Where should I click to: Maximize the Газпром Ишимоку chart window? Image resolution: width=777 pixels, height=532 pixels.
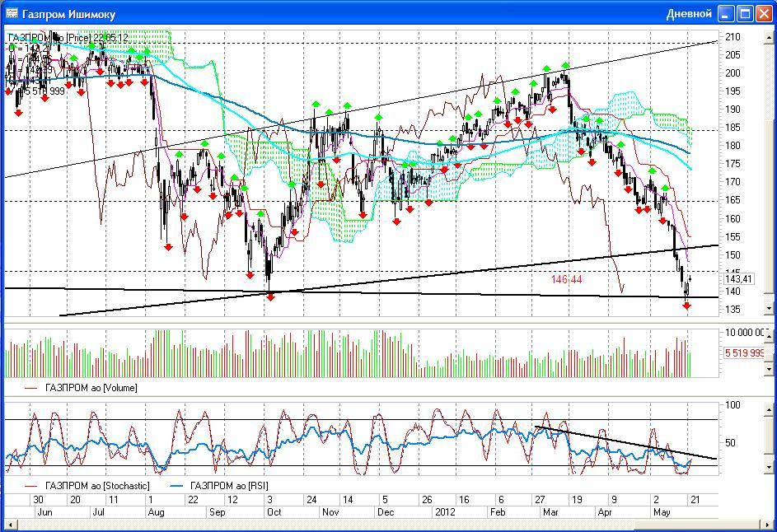[746, 14]
